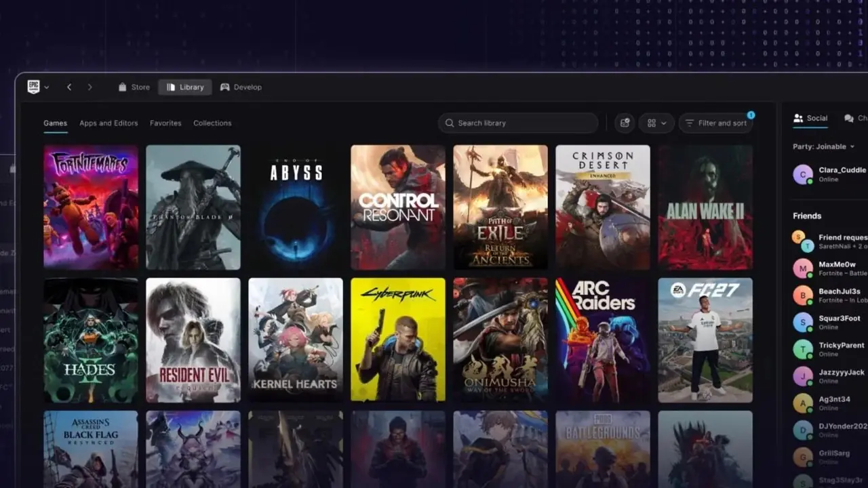Open the Hades II game tile

(x=91, y=340)
